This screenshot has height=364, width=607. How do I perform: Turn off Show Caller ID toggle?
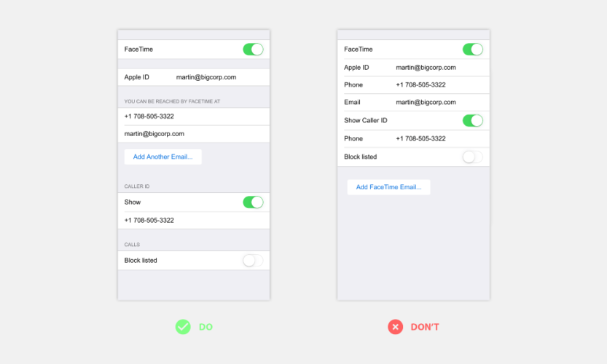point(473,121)
